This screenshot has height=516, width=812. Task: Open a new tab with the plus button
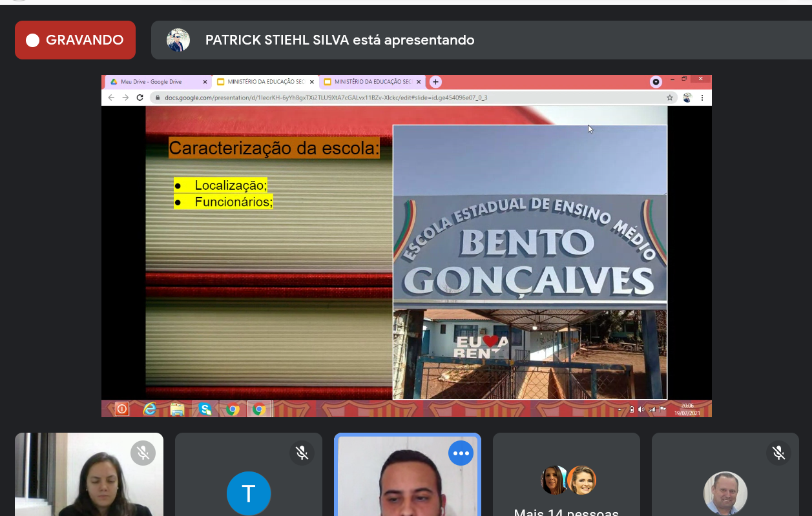[435, 82]
